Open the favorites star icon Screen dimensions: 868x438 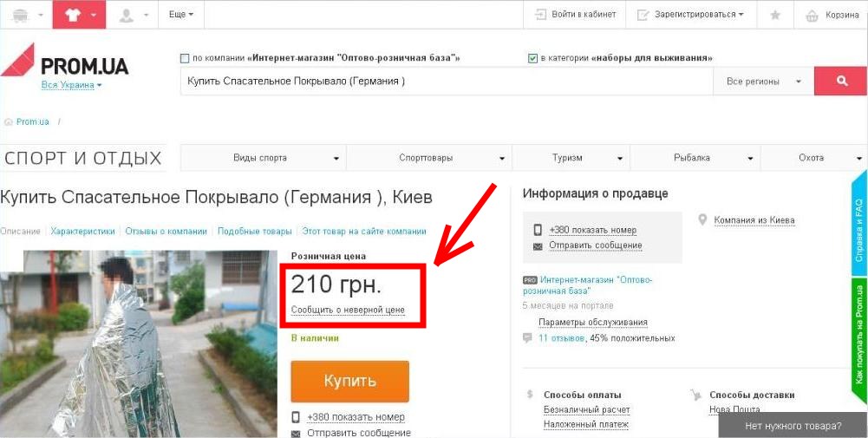coord(775,15)
